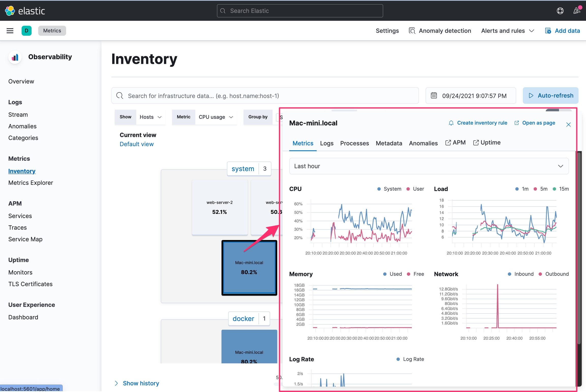Open the hamburger navigation menu

point(10,31)
